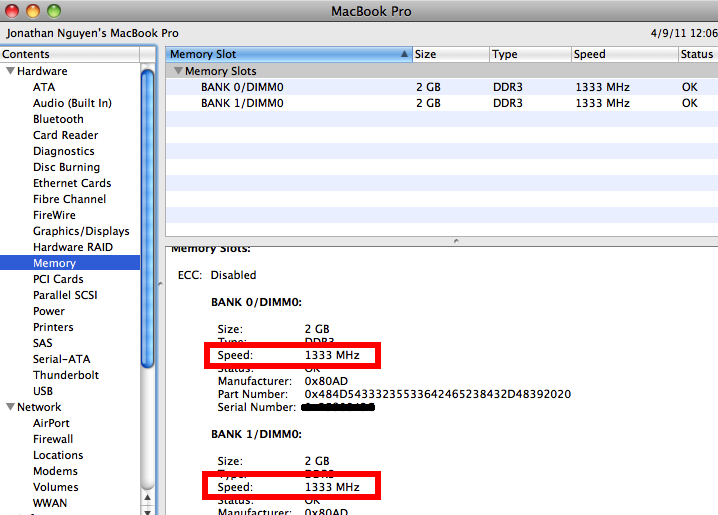The image size is (718, 515).
Task: Collapse the Network tree section
Action: pyautogui.click(x=10, y=407)
